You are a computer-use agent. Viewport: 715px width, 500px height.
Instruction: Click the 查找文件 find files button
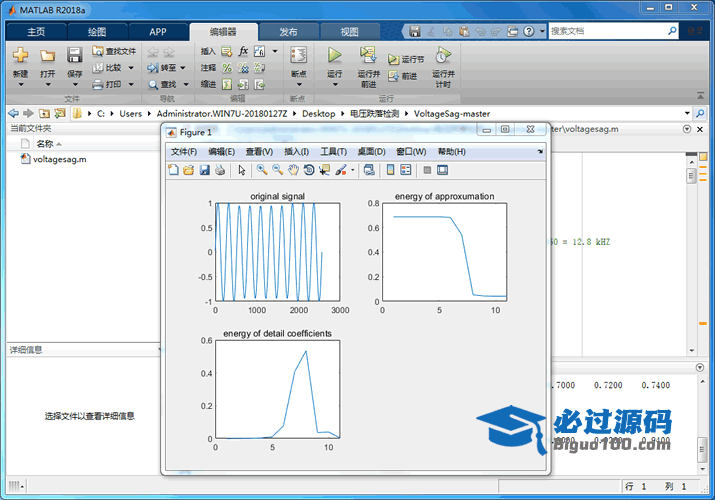pyautogui.click(x=114, y=51)
